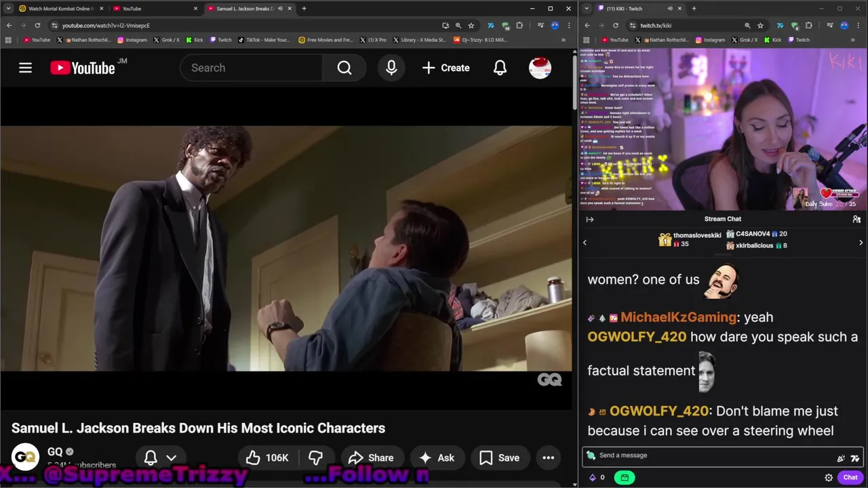Click the YouTube page vertical scrollbar
The width and height of the screenshot is (868, 488).
[574, 81]
